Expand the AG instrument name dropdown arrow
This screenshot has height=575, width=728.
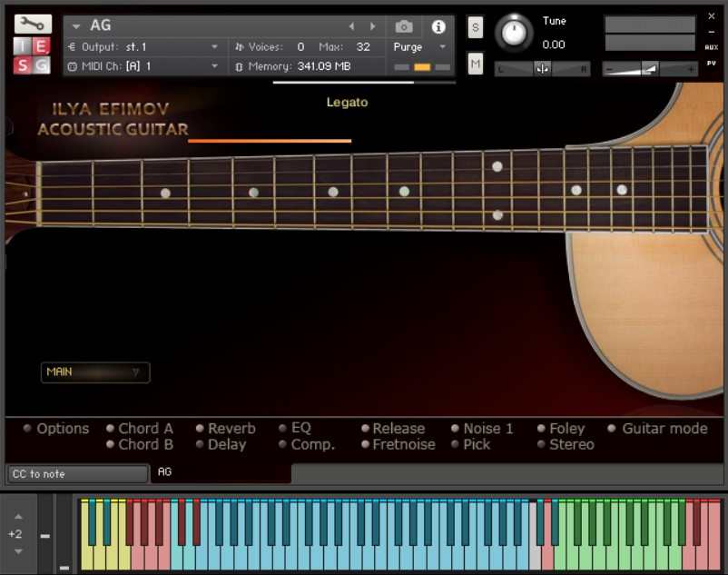coord(76,26)
